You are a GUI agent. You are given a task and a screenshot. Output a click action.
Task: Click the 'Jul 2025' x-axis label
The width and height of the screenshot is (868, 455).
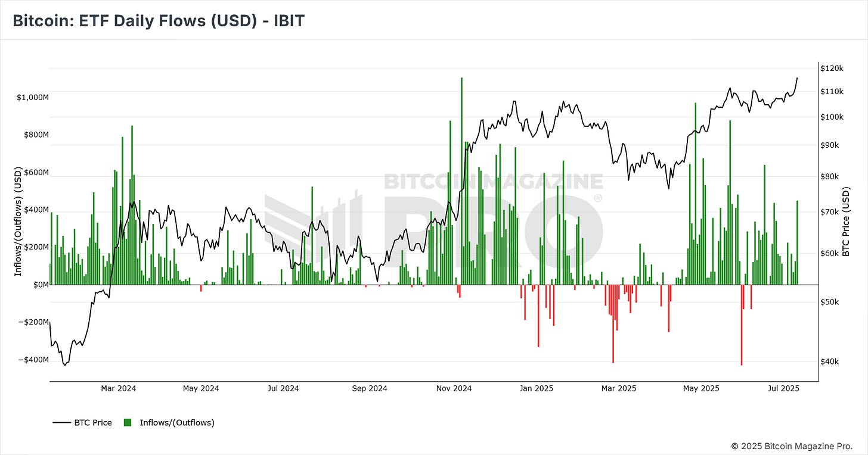pyautogui.click(x=783, y=388)
